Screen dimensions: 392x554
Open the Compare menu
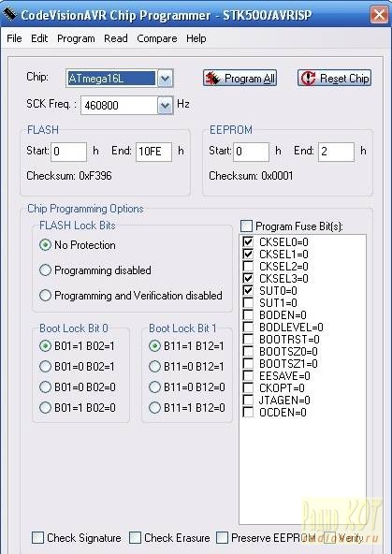pos(157,38)
